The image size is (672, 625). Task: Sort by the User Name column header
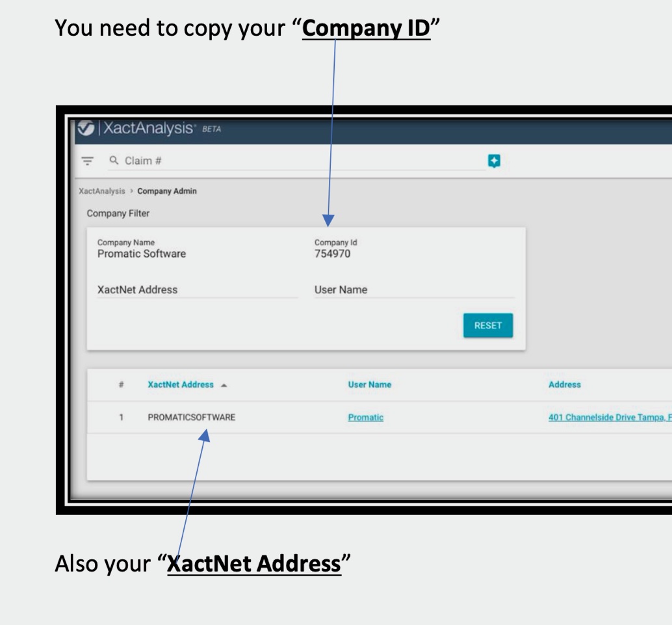pos(369,385)
